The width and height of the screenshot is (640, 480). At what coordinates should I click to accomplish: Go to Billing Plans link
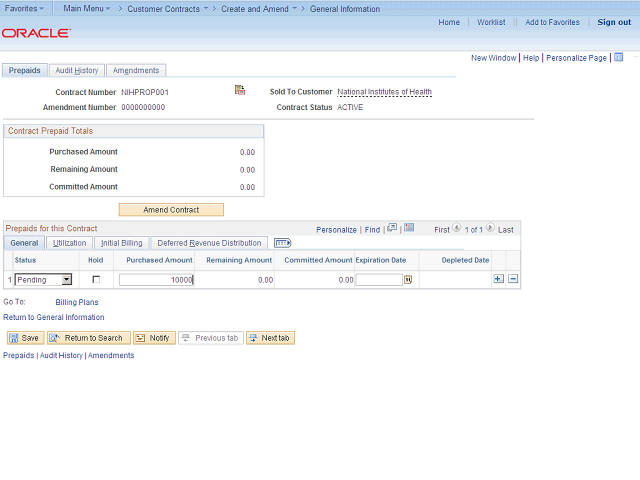tap(77, 302)
